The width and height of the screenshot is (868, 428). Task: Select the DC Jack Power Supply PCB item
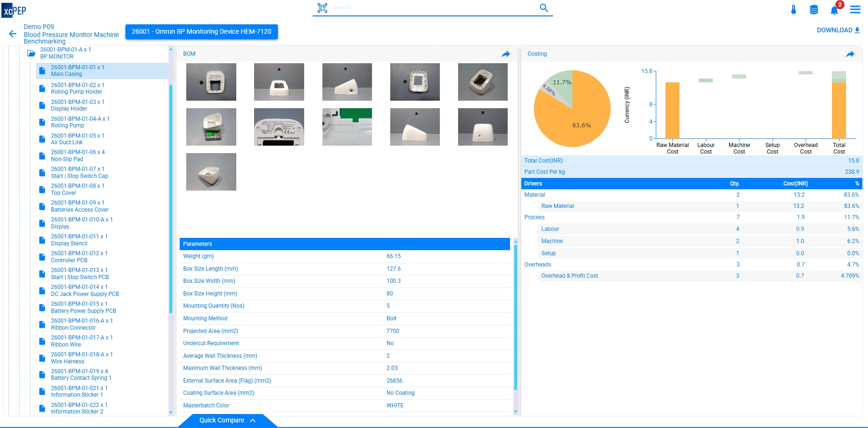pyautogui.click(x=85, y=290)
